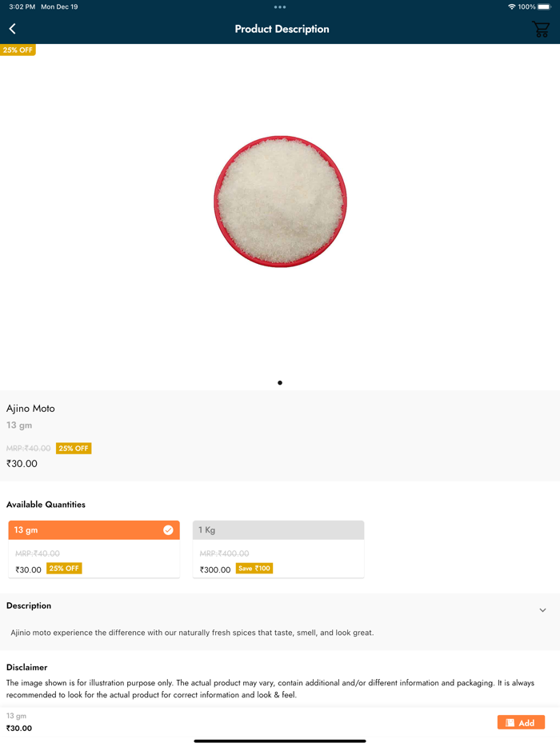Click the Description heading
The width and height of the screenshot is (560, 747).
tap(29, 605)
